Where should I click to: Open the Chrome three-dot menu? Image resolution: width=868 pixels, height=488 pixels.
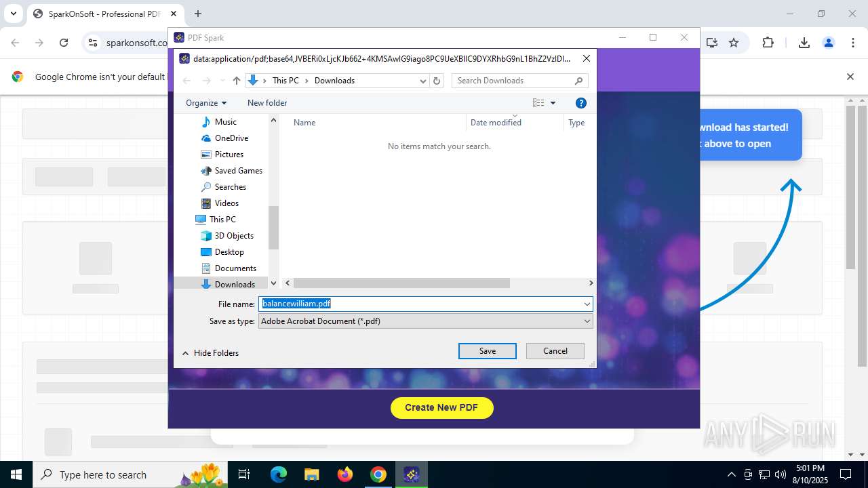coord(853,43)
